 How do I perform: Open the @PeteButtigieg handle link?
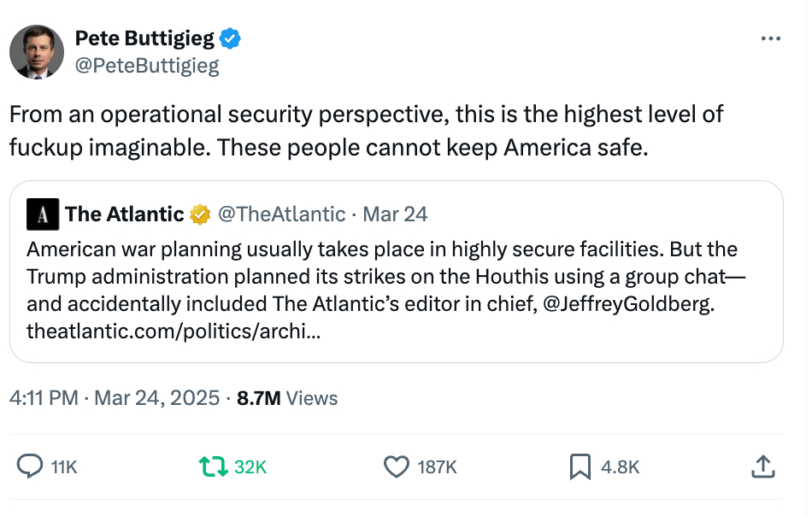click(x=147, y=66)
